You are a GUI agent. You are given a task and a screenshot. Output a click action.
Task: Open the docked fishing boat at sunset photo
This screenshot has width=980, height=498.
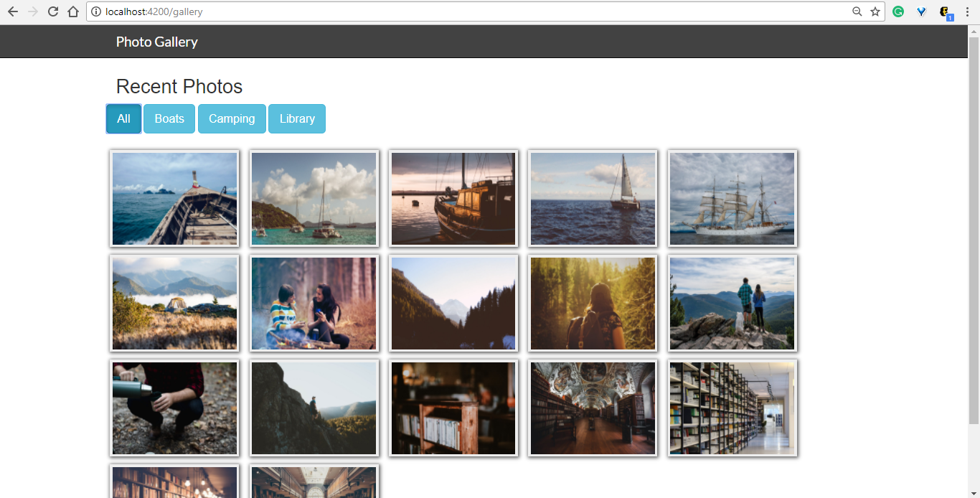coord(453,199)
